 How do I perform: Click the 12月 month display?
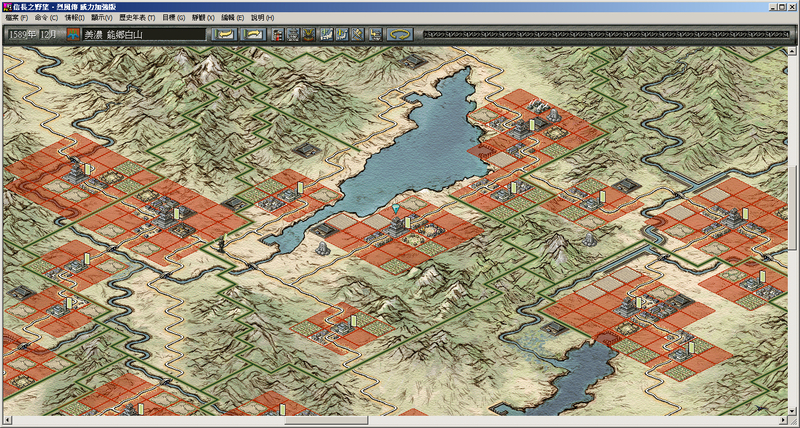49,35
